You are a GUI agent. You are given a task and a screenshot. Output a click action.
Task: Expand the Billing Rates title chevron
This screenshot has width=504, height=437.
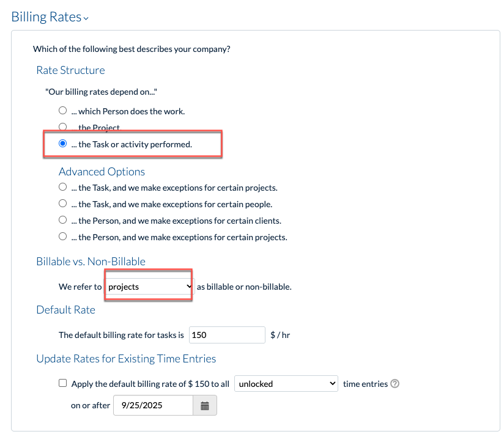86,19
